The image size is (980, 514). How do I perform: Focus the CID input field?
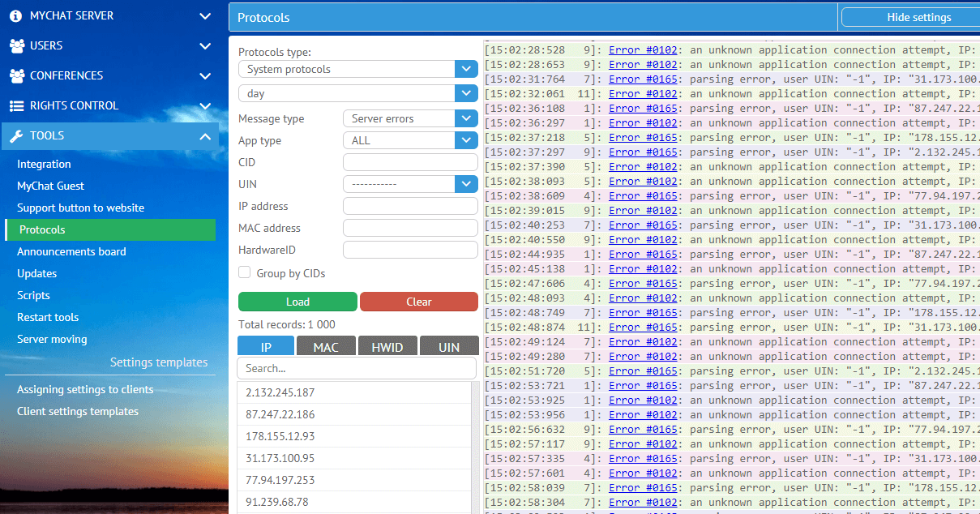(x=410, y=162)
